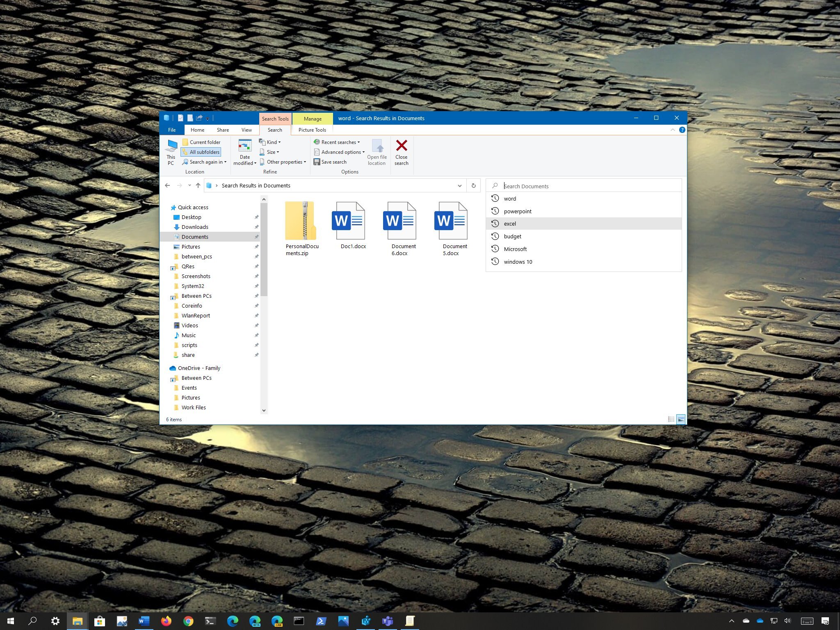Open Kind filter dropdown for search

(x=272, y=142)
